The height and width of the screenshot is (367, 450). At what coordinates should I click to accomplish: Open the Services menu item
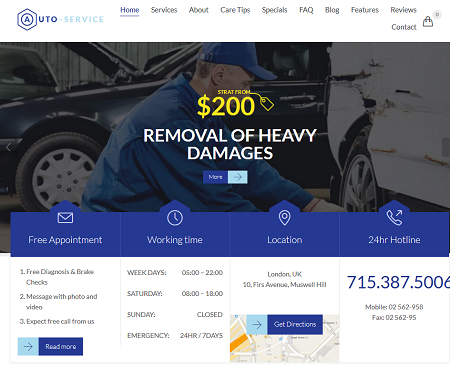(x=164, y=10)
